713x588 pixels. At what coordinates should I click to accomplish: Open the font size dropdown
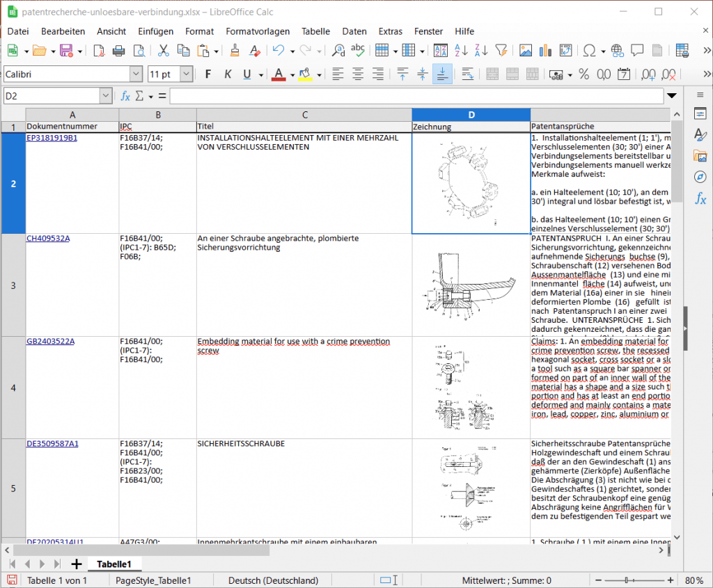tap(186, 74)
